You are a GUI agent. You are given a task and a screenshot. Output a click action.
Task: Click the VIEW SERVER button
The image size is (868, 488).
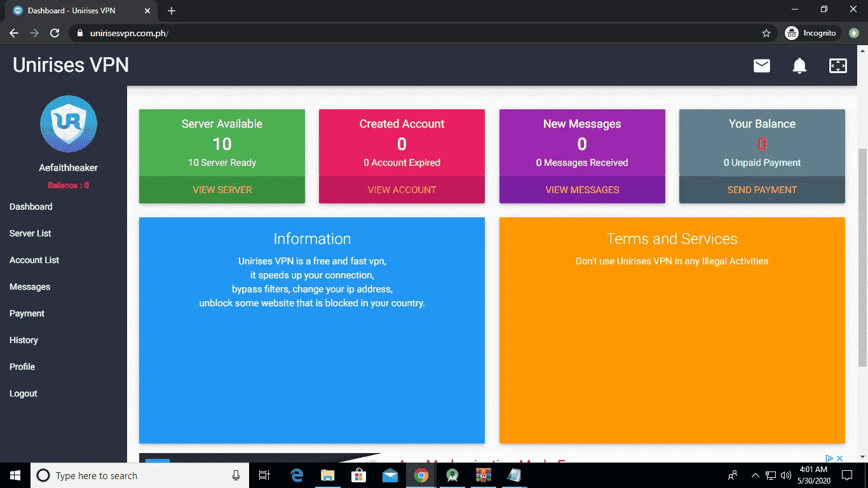coord(222,189)
